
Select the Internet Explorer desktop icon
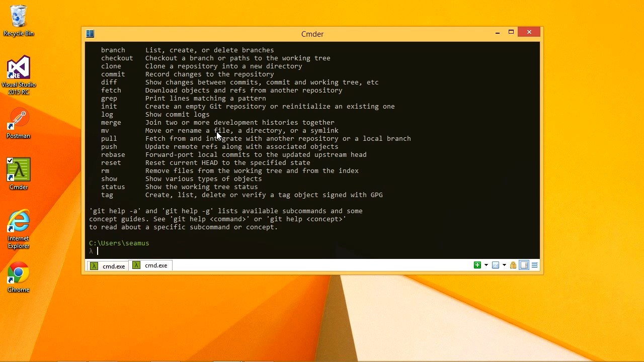coord(19,229)
